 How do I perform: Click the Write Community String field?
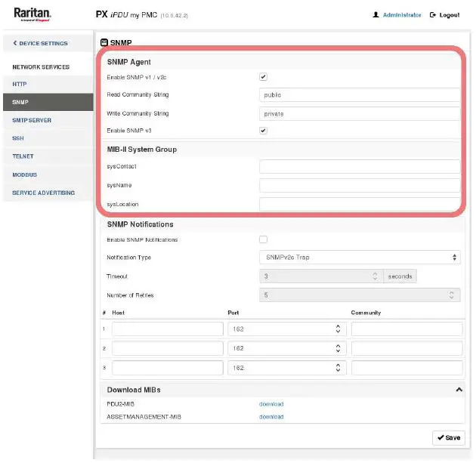pyautogui.click(x=360, y=114)
